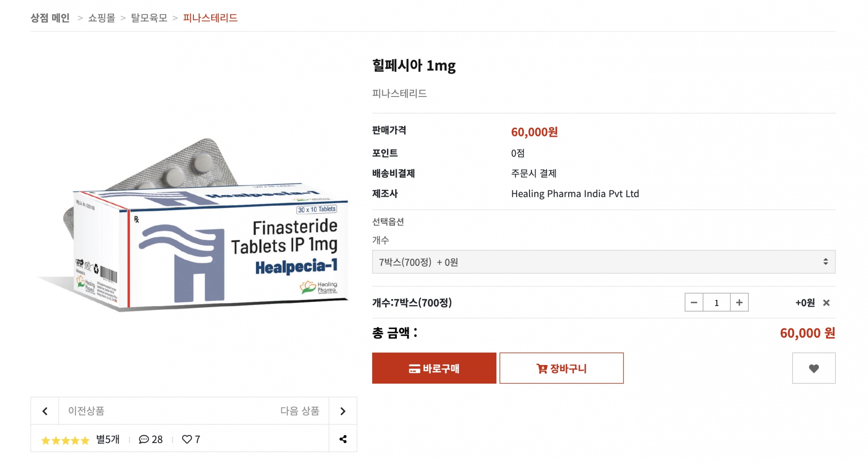
Task: Open the 개수 option dropdown
Action: pyautogui.click(x=603, y=262)
